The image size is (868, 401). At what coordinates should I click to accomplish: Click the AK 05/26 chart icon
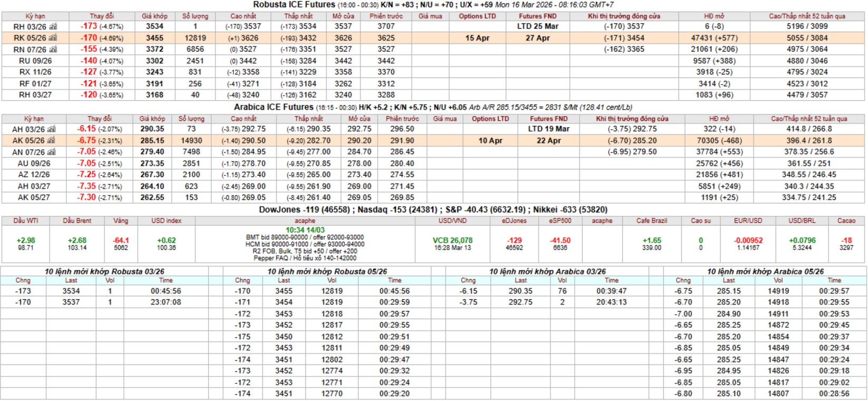click(x=51, y=141)
